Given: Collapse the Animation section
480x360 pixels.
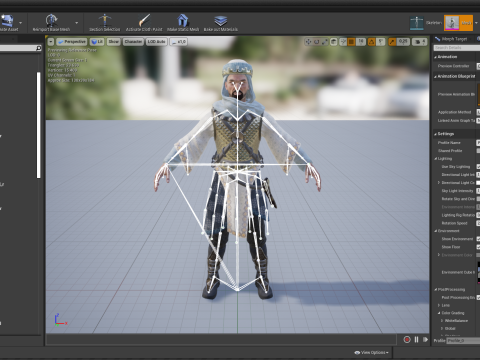Looking at the screenshot, I should click(435, 57).
